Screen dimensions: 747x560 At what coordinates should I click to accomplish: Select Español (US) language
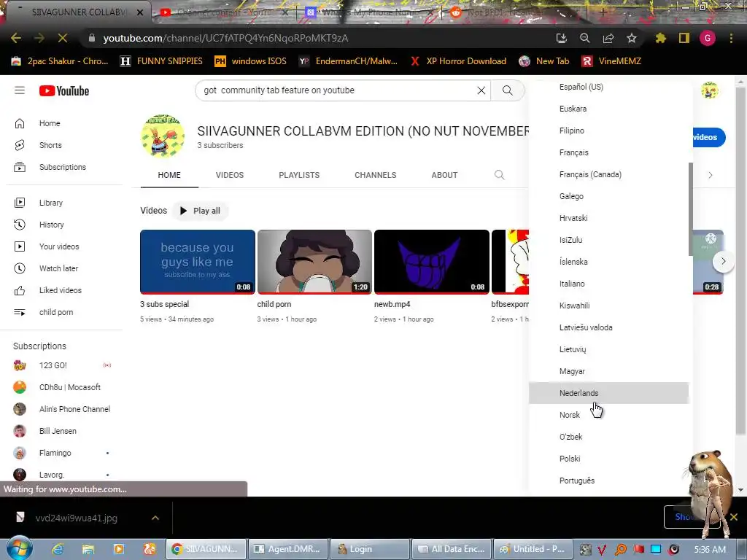coord(609,87)
